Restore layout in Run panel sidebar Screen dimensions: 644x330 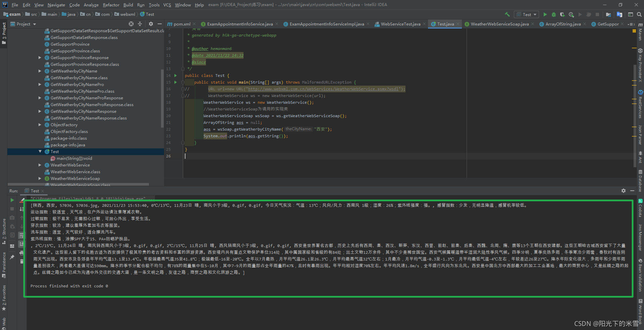[x=12, y=246]
